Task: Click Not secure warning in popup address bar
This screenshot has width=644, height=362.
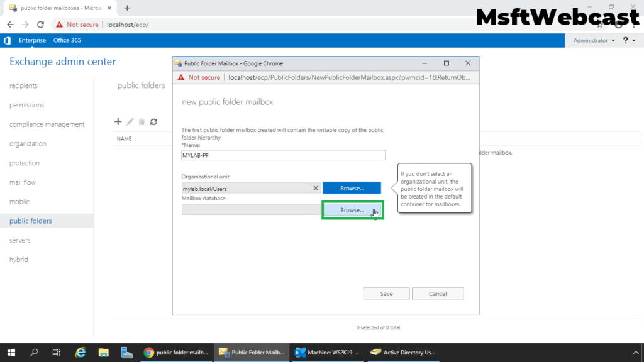Action: coord(199,77)
